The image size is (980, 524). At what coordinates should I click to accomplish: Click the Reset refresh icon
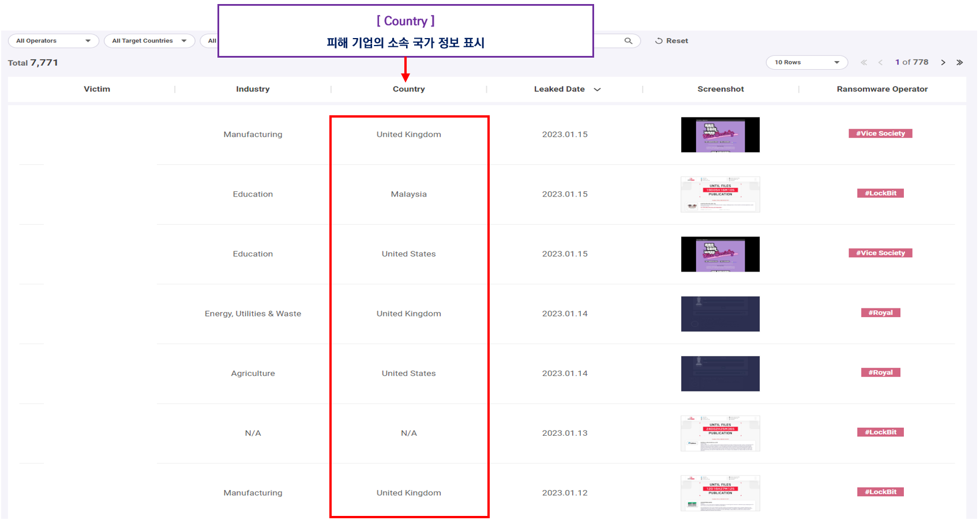tap(659, 41)
